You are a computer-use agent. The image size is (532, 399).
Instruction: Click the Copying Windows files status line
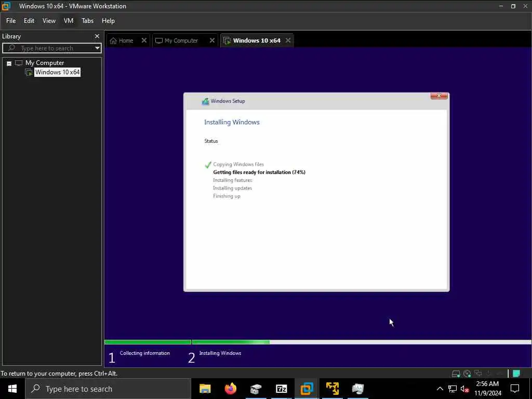238,164
